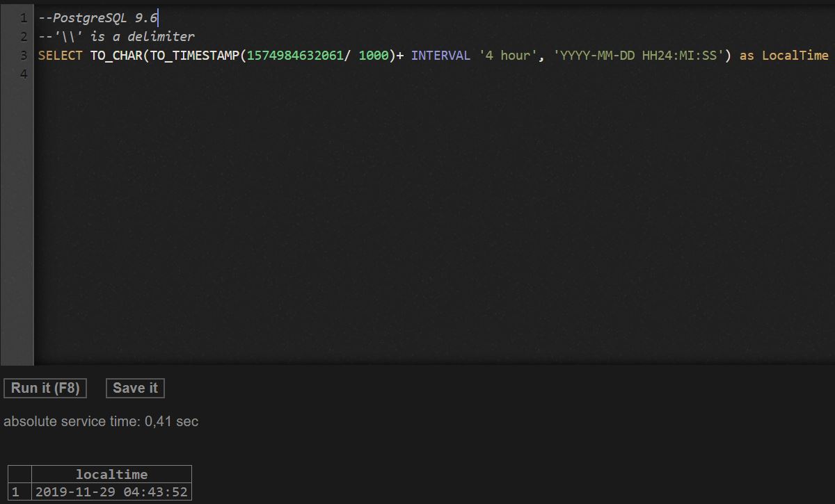Click the result value 2019-11-29 04:43:52

click(111, 491)
